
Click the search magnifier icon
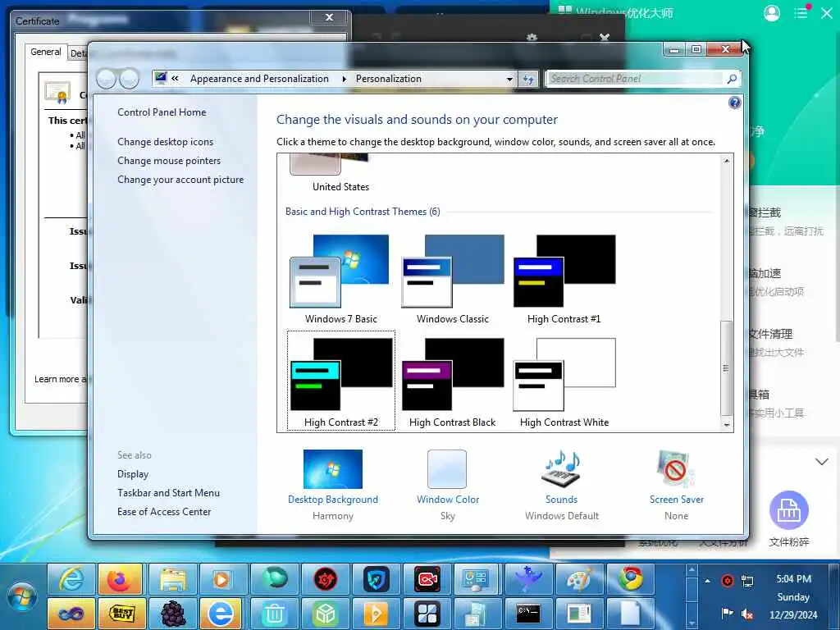point(732,79)
